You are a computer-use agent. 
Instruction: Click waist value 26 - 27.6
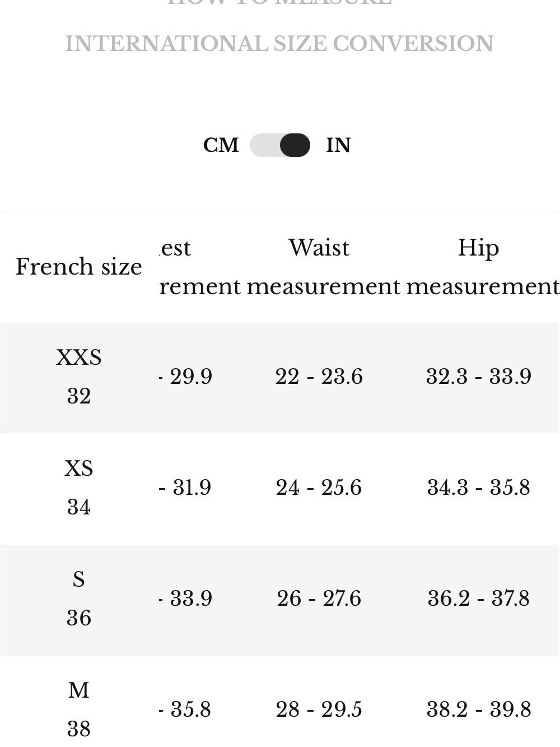tap(319, 598)
